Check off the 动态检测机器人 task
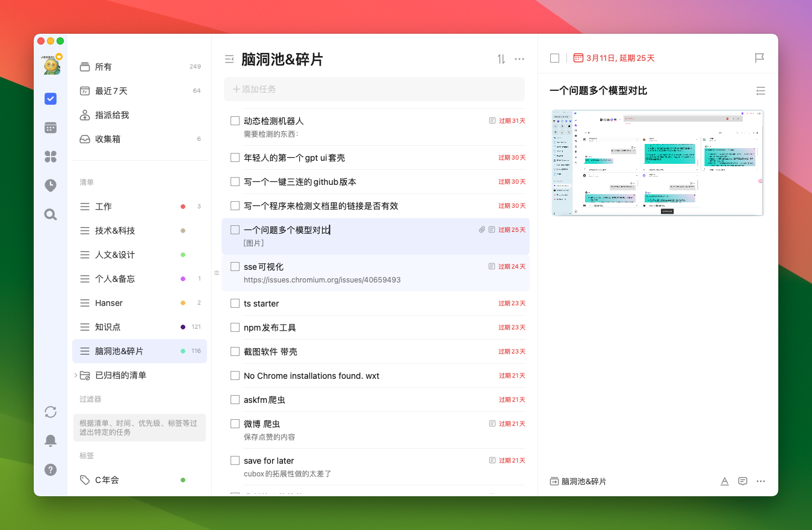The width and height of the screenshot is (812, 530). (235, 121)
